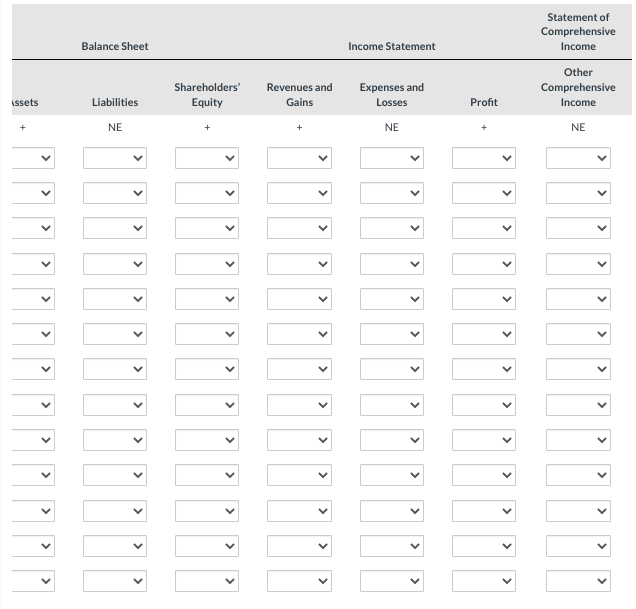Expand Revenues and Gains dropdown in second row

click(x=299, y=194)
